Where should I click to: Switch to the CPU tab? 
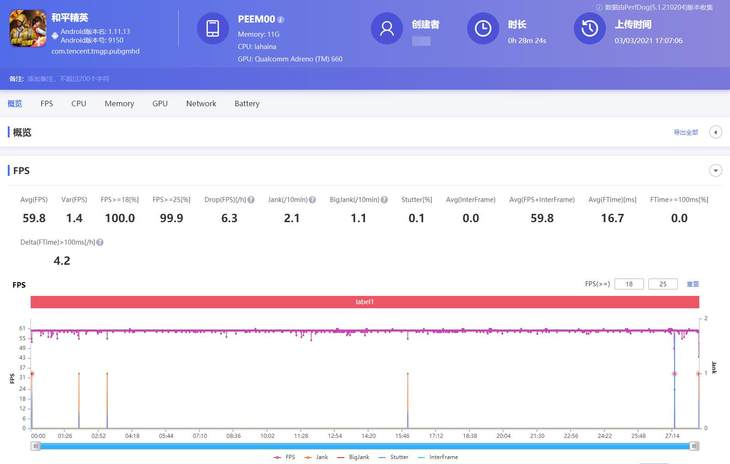click(78, 104)
